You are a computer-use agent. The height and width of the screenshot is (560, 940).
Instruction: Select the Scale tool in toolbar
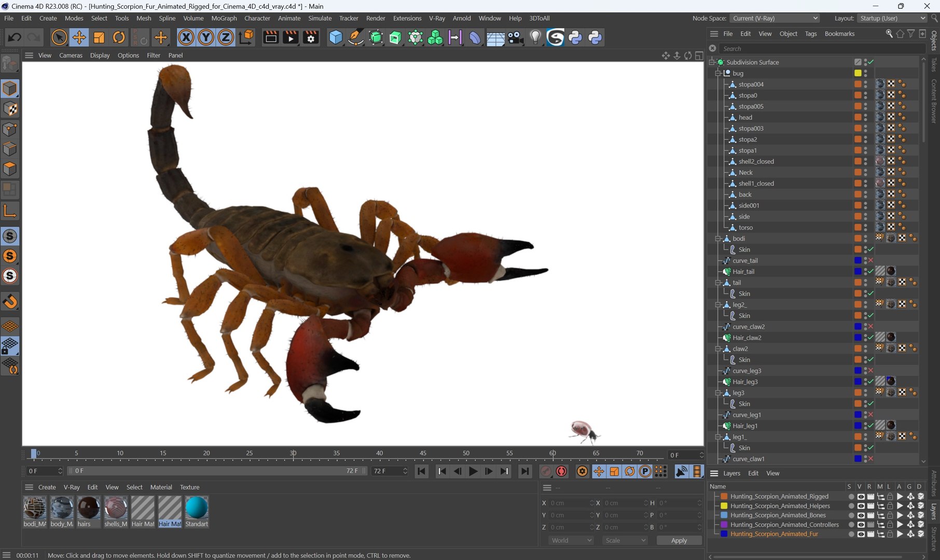(x=99, y=37)
